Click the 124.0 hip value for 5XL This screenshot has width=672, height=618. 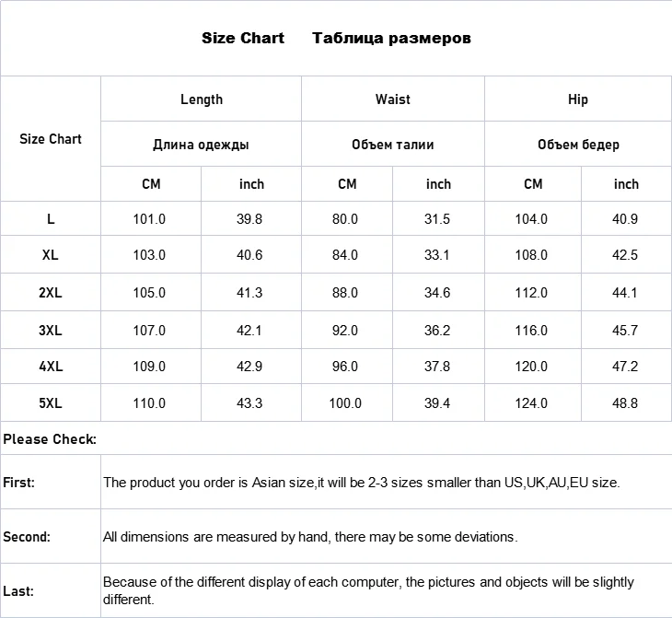point(532,403)
